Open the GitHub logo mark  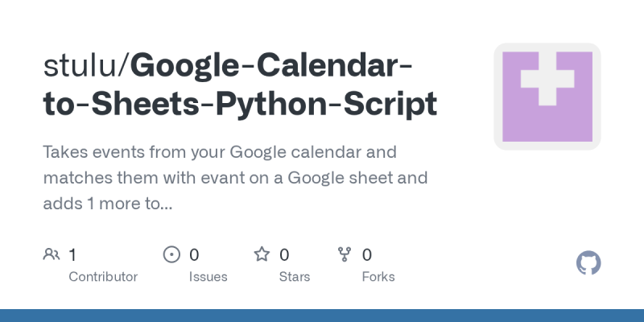click(x=589, y=263)
